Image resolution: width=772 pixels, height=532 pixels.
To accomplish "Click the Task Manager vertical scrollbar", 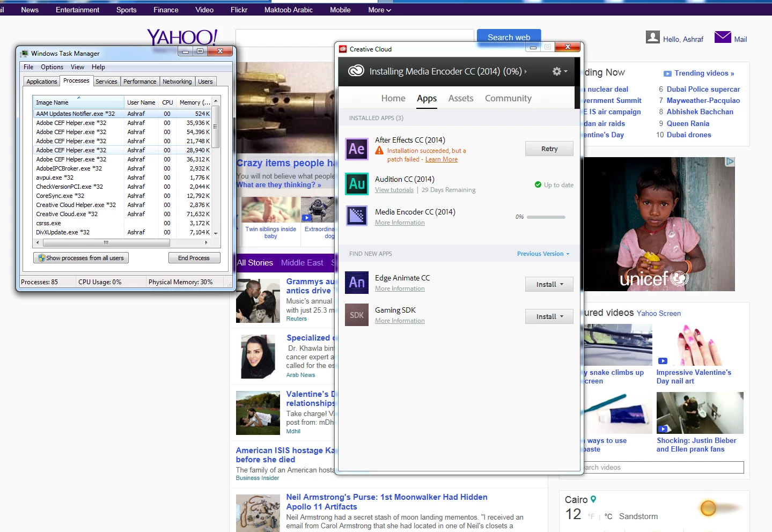I will tap(216, 167).
